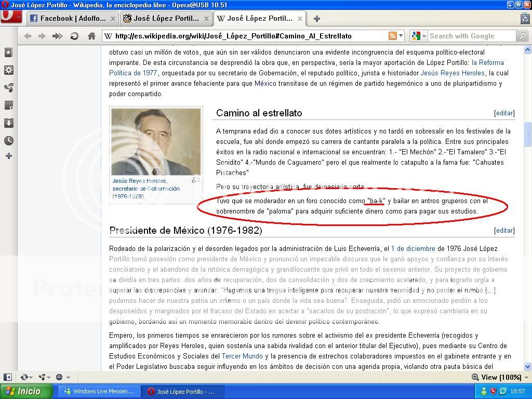Click the fast forward navigation button
532x399 pixels.
point(58,36)
